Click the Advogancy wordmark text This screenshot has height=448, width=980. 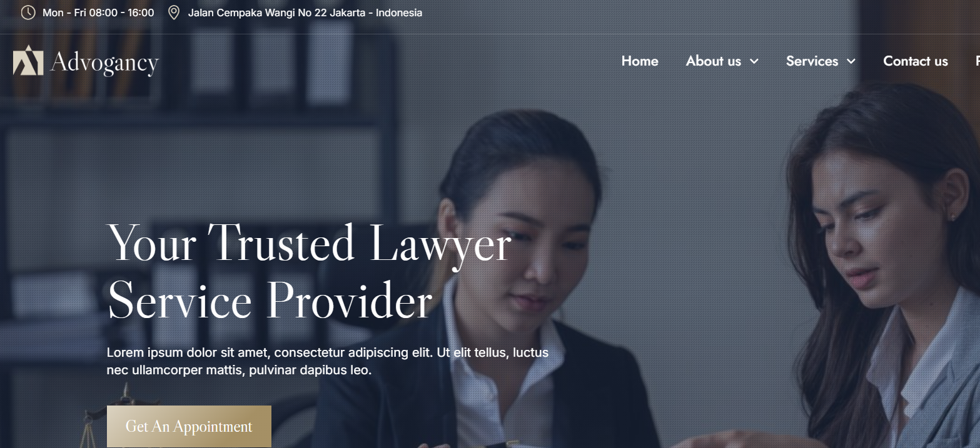pyautogui.click(x=104, y=62)
